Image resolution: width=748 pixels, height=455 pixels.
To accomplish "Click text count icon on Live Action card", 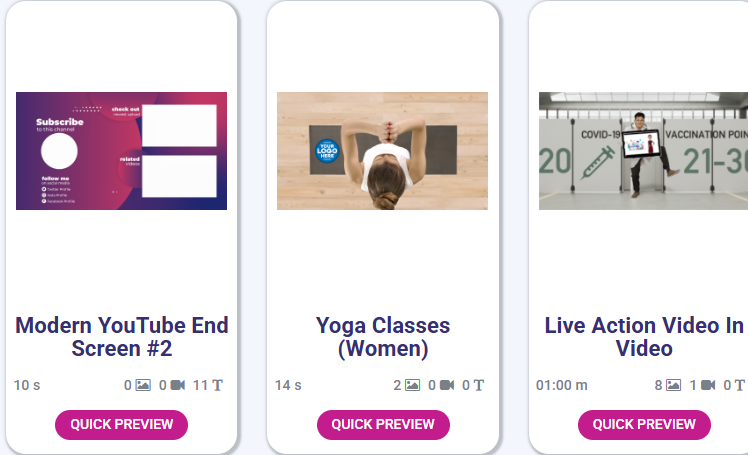I will [740, 385].
